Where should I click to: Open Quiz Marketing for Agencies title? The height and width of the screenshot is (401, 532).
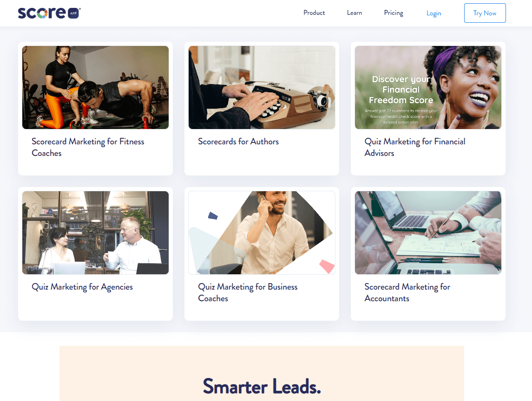tap(82, 287)
